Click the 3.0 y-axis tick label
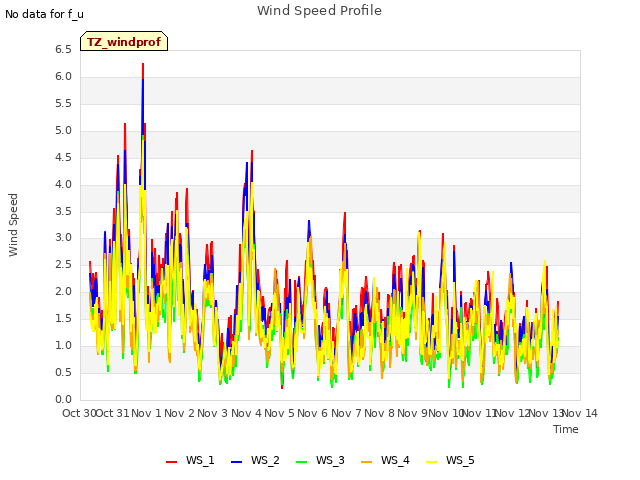Viewport: 640px width, 480px height. point(63,238)
